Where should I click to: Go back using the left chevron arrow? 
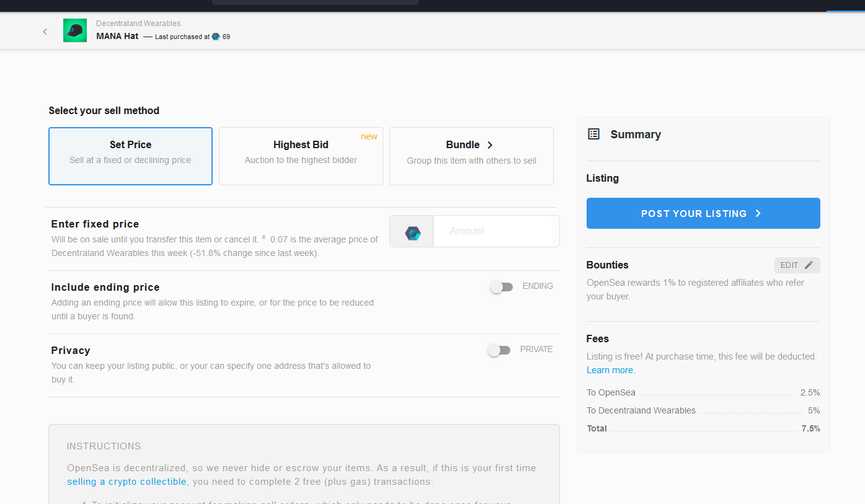45,32
